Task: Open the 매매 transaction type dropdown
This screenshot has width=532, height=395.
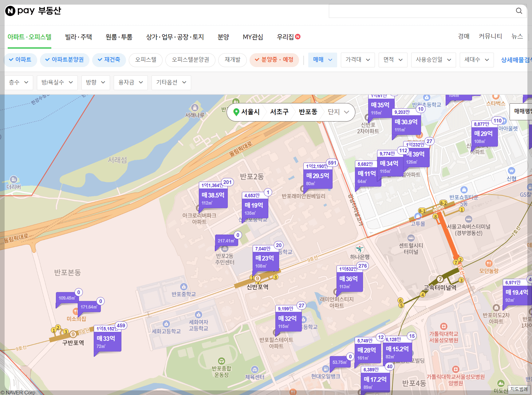Action: [322, 60]
